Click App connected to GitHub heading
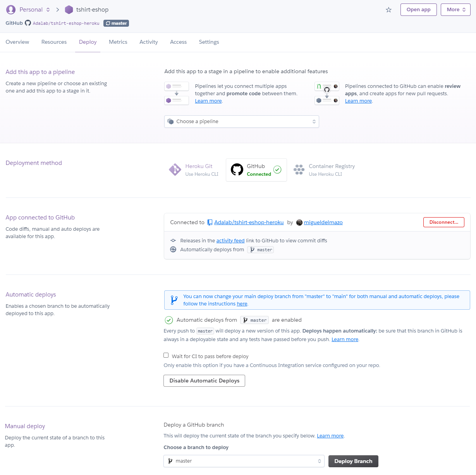This screenshot has height=475, width=476. (40, 217)
